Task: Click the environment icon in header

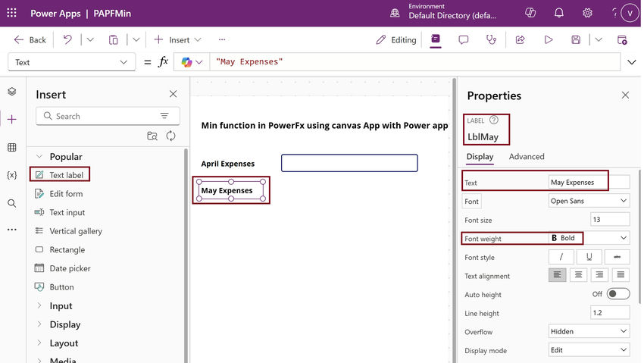Action: [x=394, y=13]
